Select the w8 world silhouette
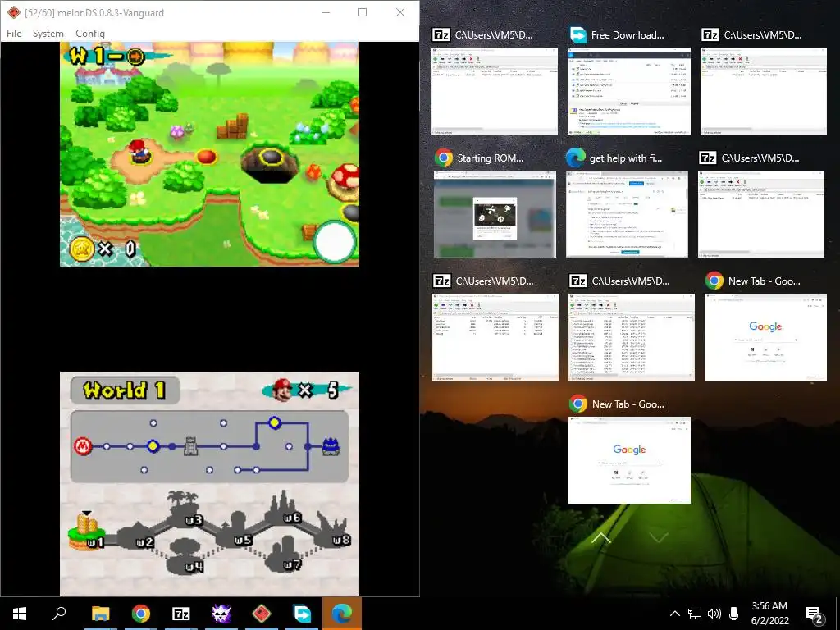 [x=333, y=531]
